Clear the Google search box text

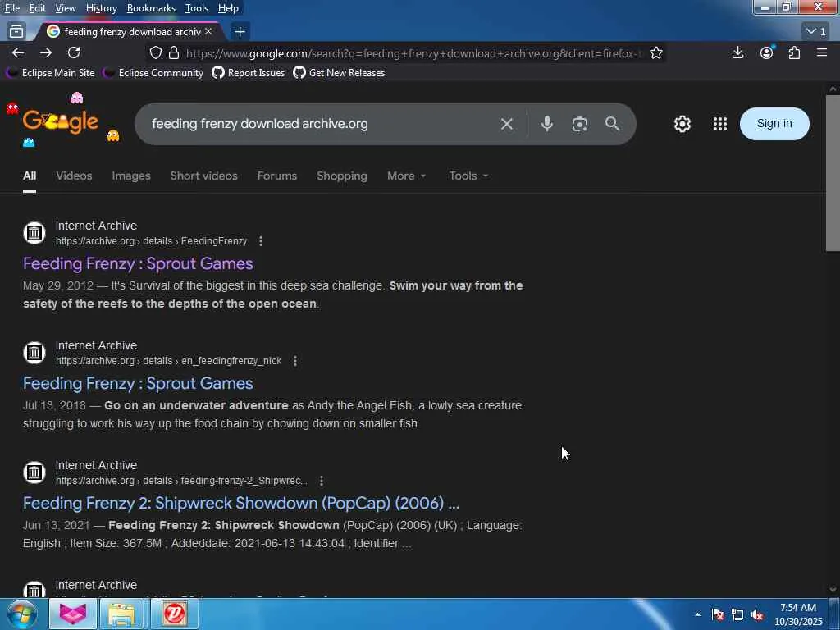click(x=507, y=125)
